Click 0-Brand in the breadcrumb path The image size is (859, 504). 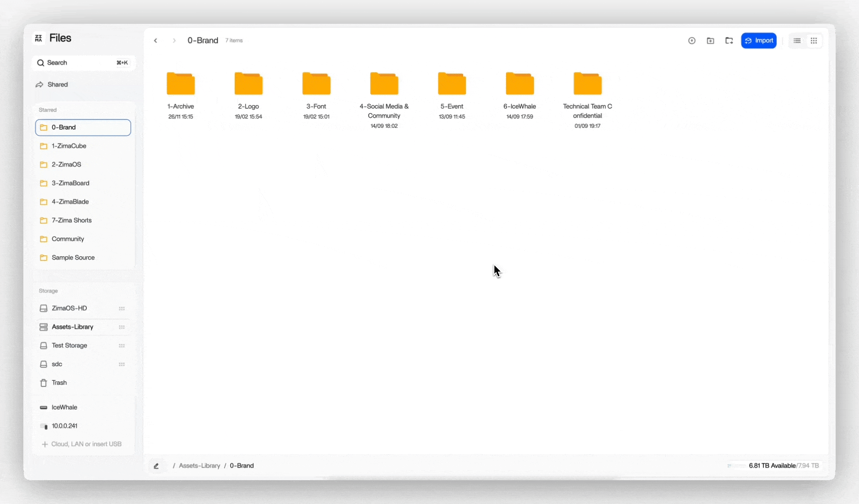242,466
